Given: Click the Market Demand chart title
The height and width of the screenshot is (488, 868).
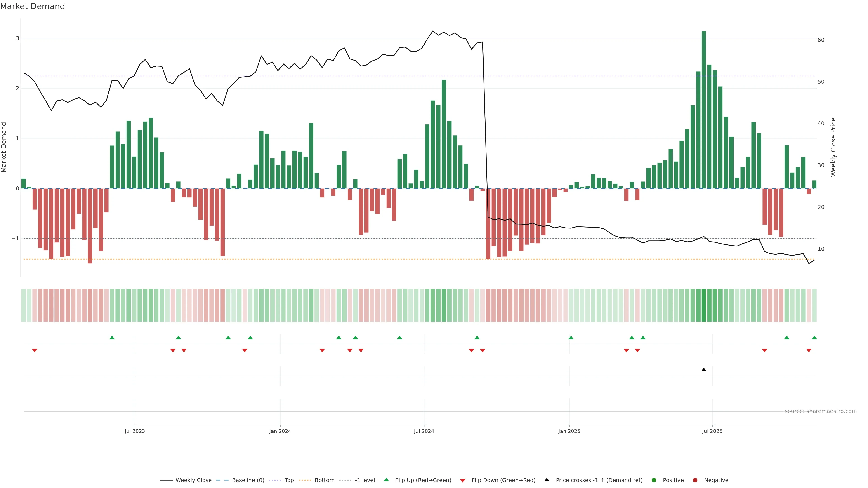Looking at the screenshot, I should [x=32, y=6].
